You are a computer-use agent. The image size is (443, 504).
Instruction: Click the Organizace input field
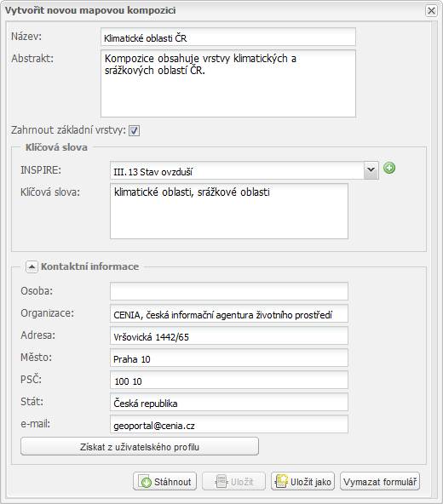point(229,313)
